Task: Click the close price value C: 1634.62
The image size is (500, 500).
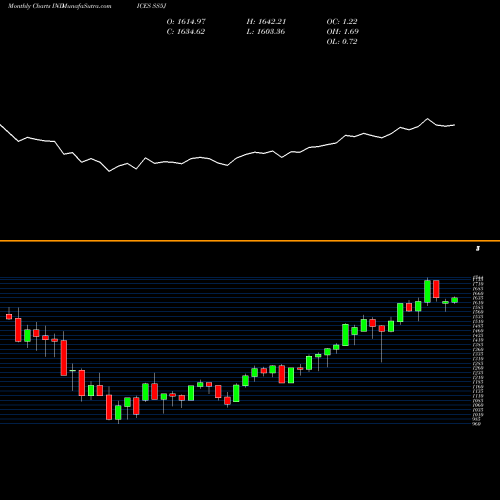Action: pyautogui.click(x=186, y=32)
